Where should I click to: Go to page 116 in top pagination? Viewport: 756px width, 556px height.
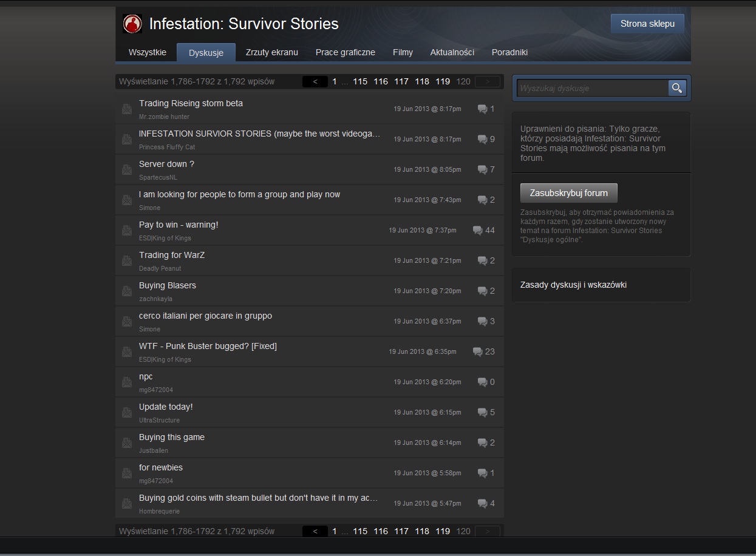coord(381,81)
